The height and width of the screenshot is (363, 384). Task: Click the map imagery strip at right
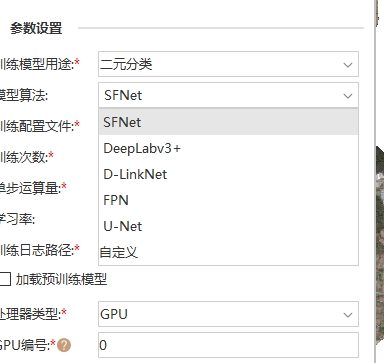[380, 247]
